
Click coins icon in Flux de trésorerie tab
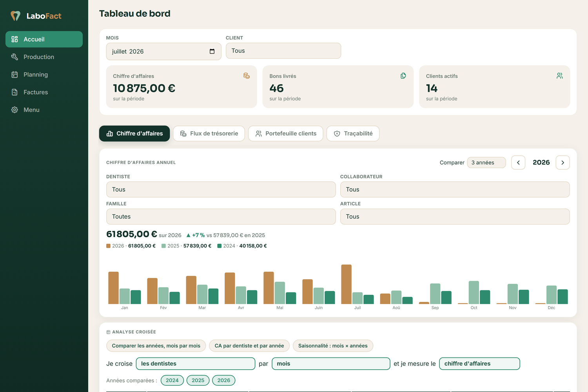183,134
